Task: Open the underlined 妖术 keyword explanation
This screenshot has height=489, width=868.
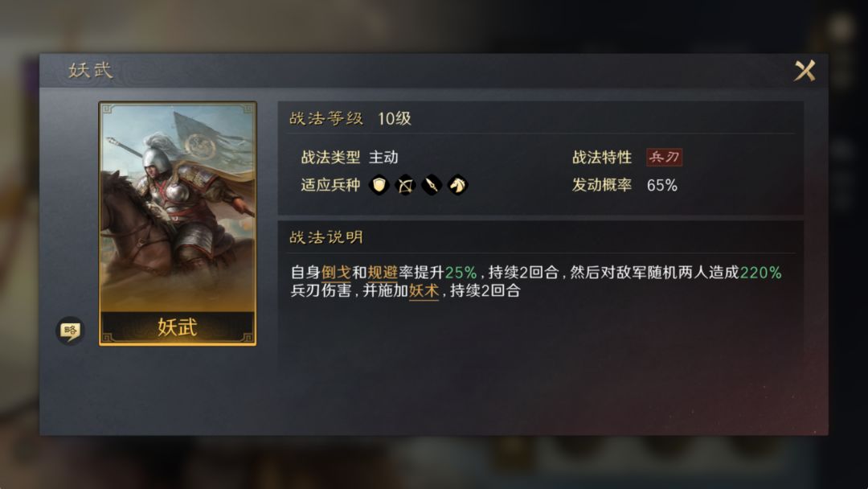Action: point(424,290)
